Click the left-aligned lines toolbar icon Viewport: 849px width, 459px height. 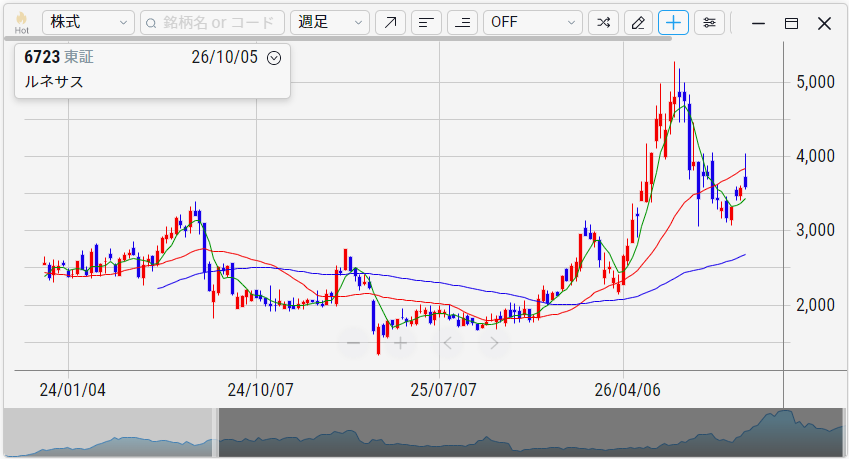tap(427, 23)
